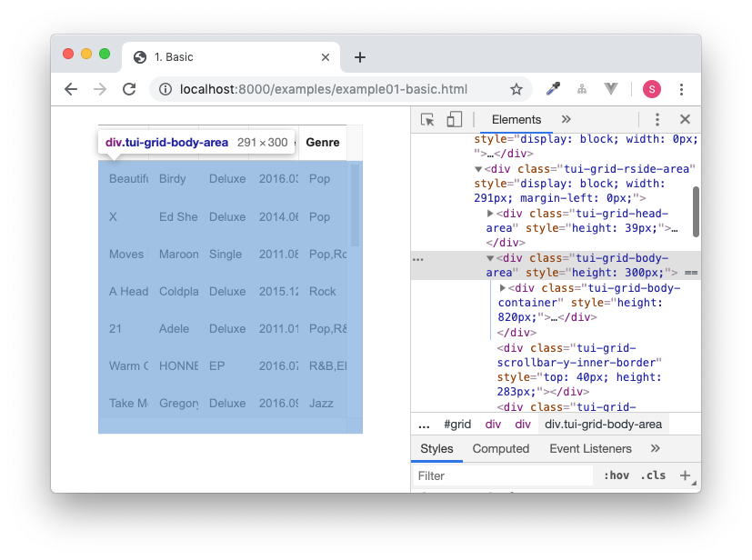Open the Chrome three-dot menu
The height and width of the screenshot is (560, 752).
tap(681, 89)
